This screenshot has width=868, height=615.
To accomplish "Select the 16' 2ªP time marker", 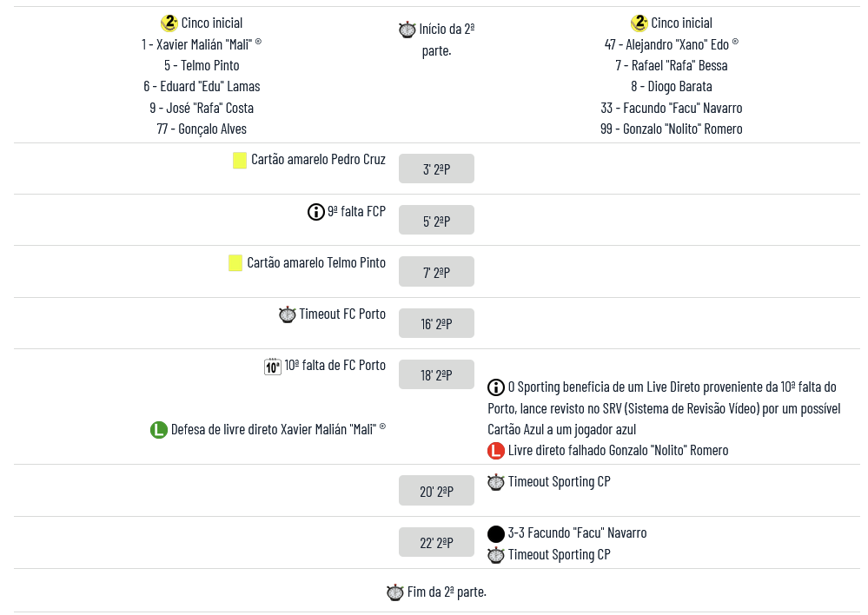I will (x=436, y=324).
